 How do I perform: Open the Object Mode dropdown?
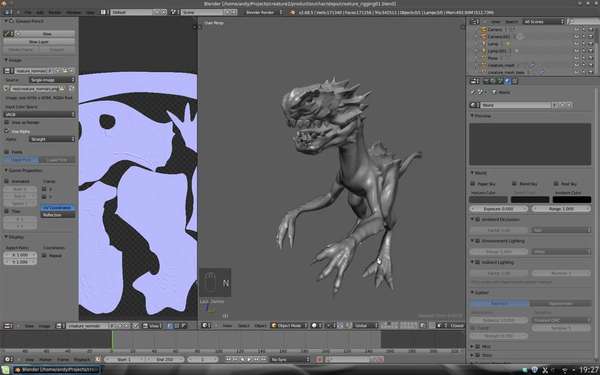pos(289,326)
